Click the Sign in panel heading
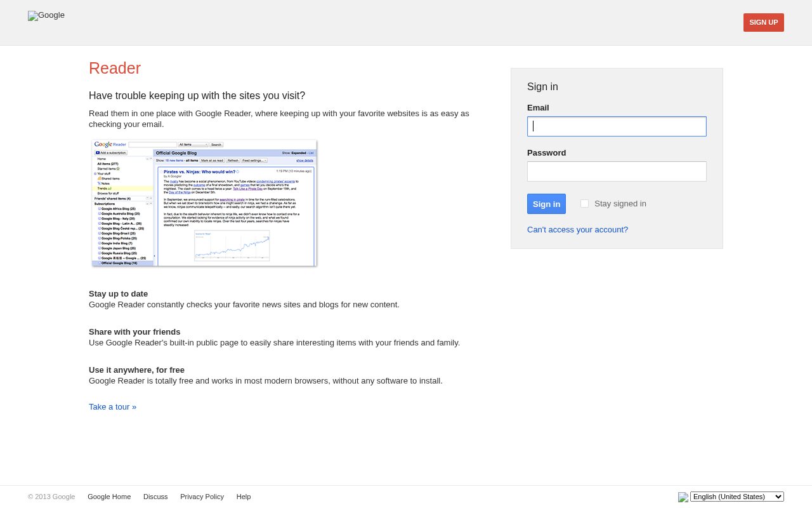The height and width of the screenshot is (508, 812). (x=542, y=87)
